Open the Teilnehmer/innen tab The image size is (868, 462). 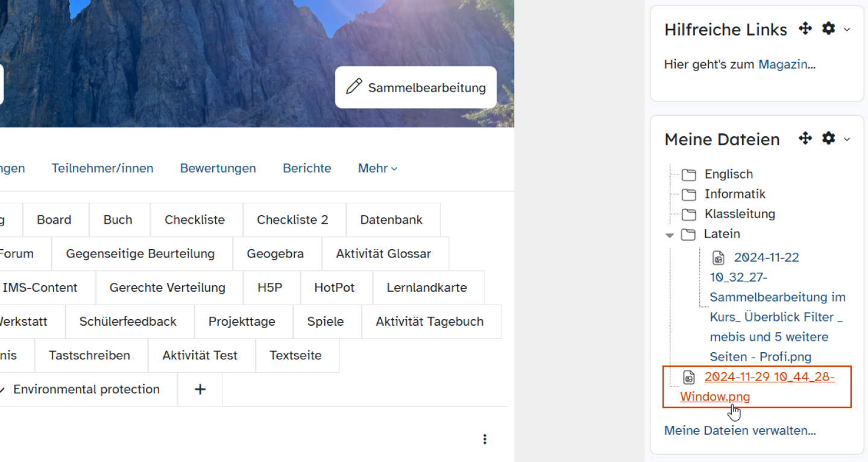pos(102,168)
